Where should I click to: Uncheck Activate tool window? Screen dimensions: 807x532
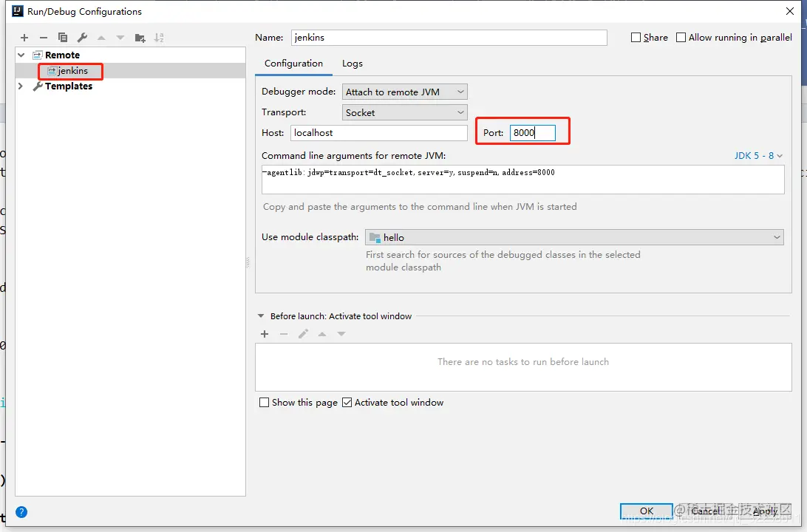click(347, 403)
